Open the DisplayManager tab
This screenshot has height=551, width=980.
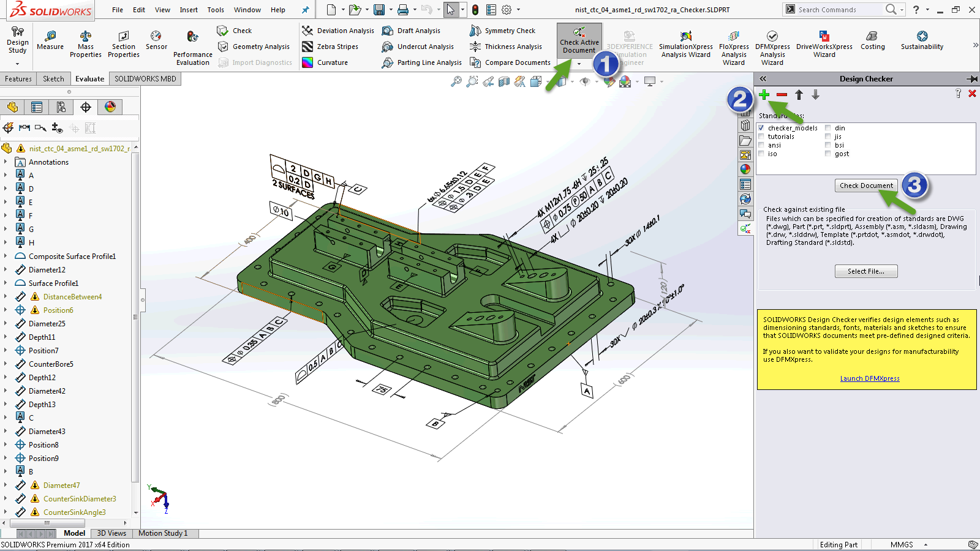click(110, 107)
